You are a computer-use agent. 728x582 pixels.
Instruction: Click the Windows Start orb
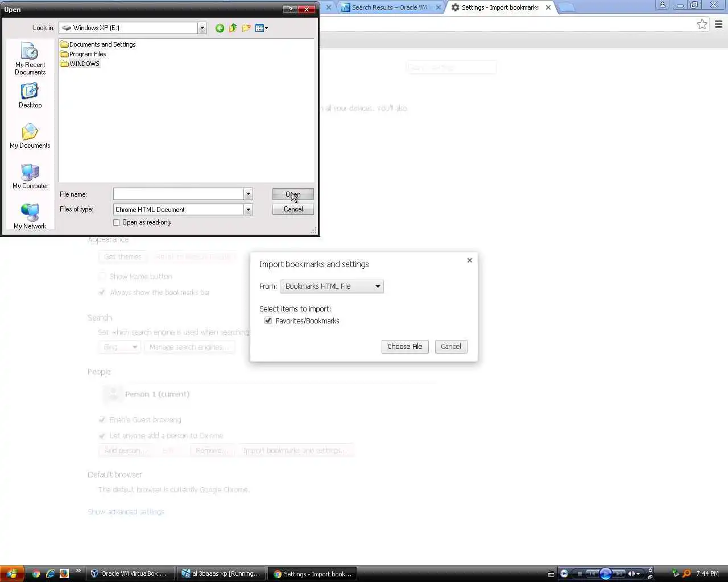coord(11,573)
